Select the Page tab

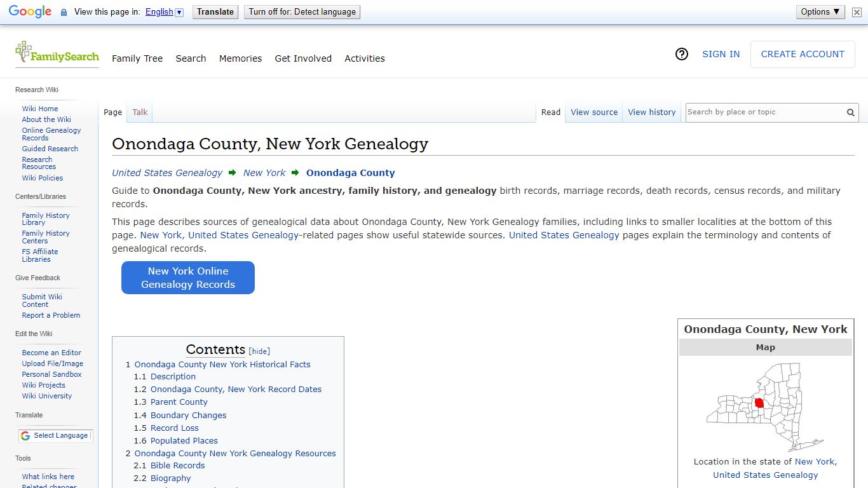(x=112, y=112)
